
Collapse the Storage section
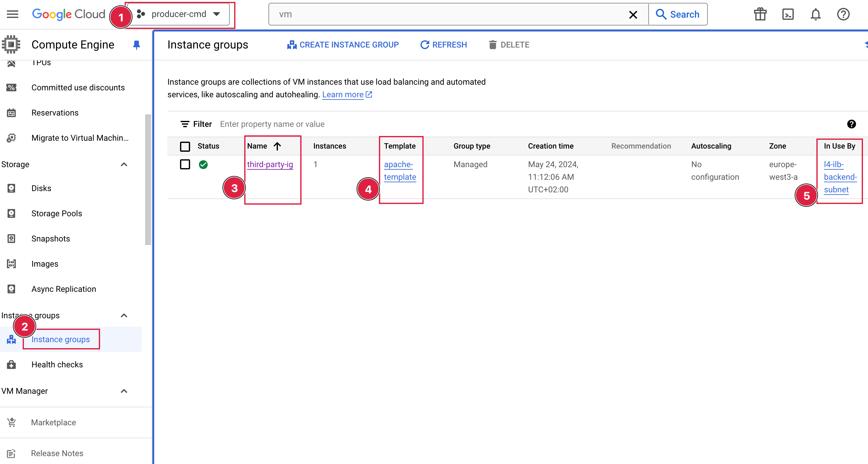124,164
